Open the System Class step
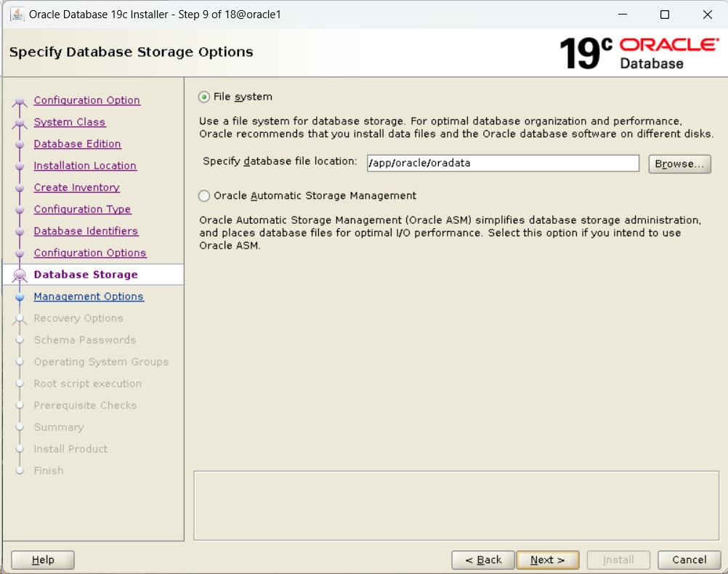The image size is (728, 574). pos(70,122)
